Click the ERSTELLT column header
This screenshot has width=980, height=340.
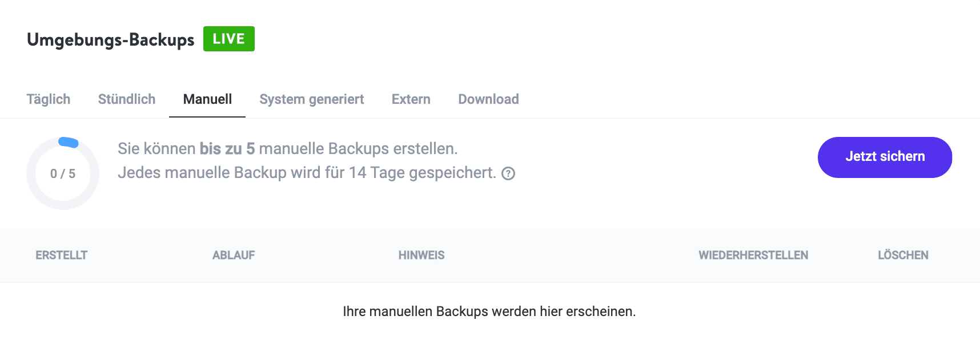[x=61, y=255]
